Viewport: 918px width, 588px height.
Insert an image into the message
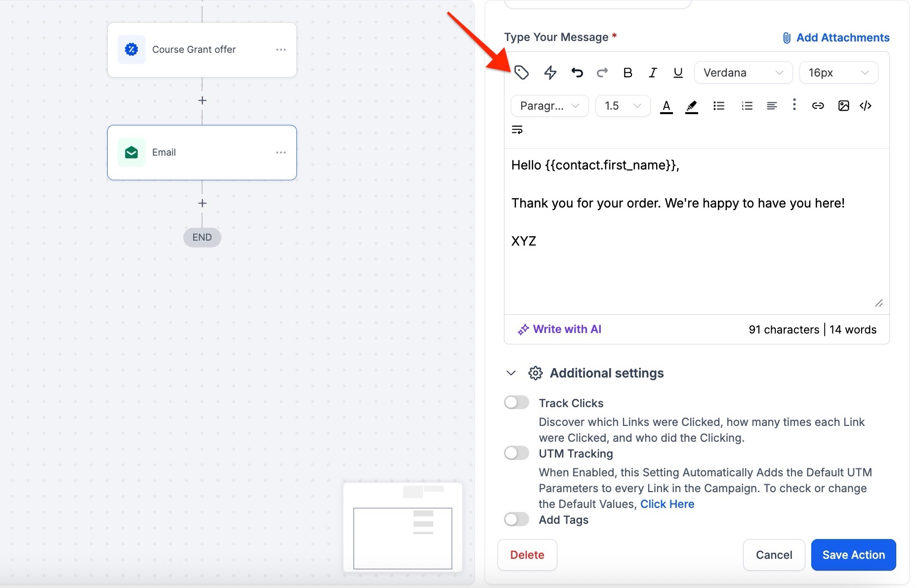pos(843,106)
